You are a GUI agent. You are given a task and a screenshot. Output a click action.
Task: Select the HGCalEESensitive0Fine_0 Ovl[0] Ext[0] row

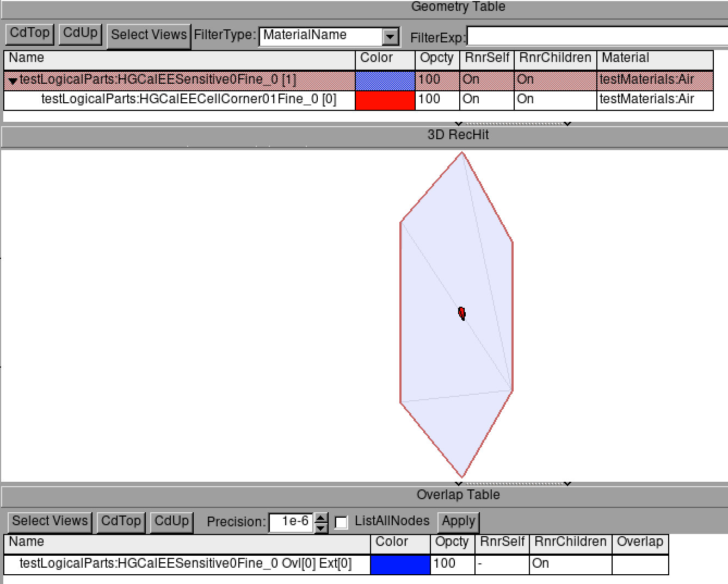click(185, 564)
